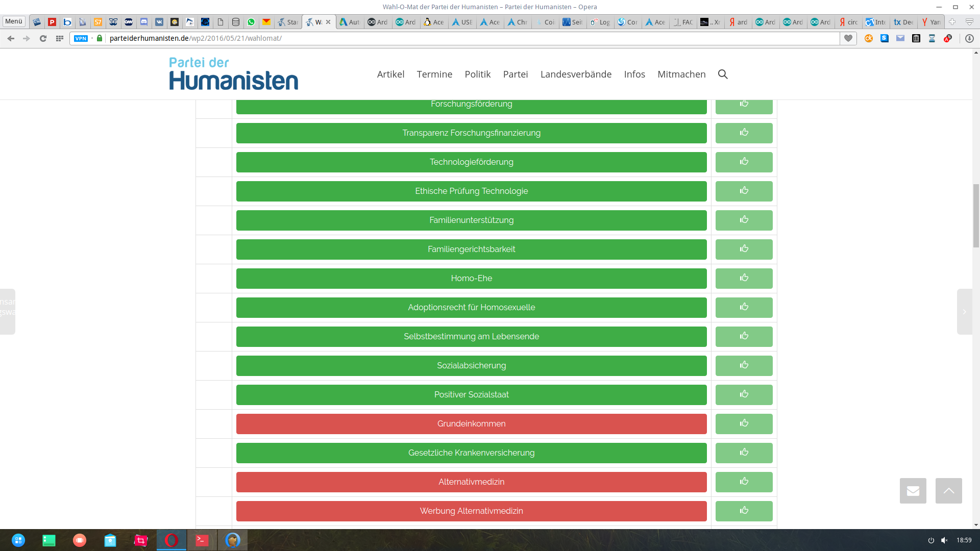
Task: Open the Opera downloads icon
Action: point(969,38)
